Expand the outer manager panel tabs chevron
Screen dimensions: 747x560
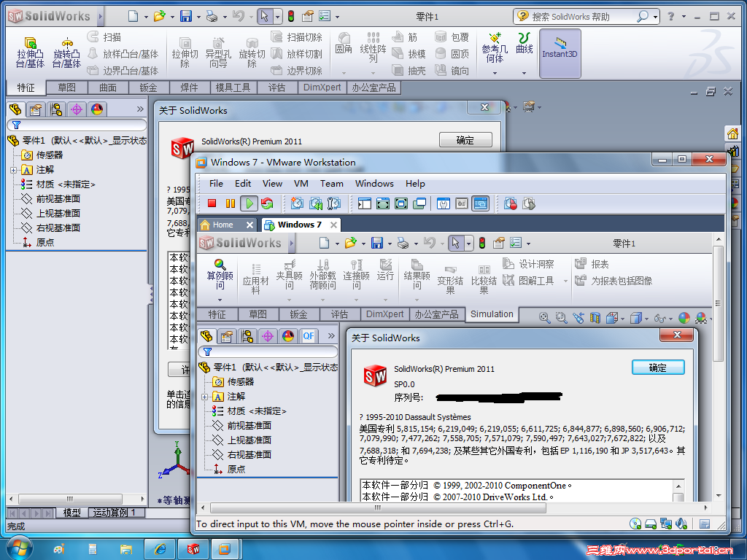click(x=140, y=109)
